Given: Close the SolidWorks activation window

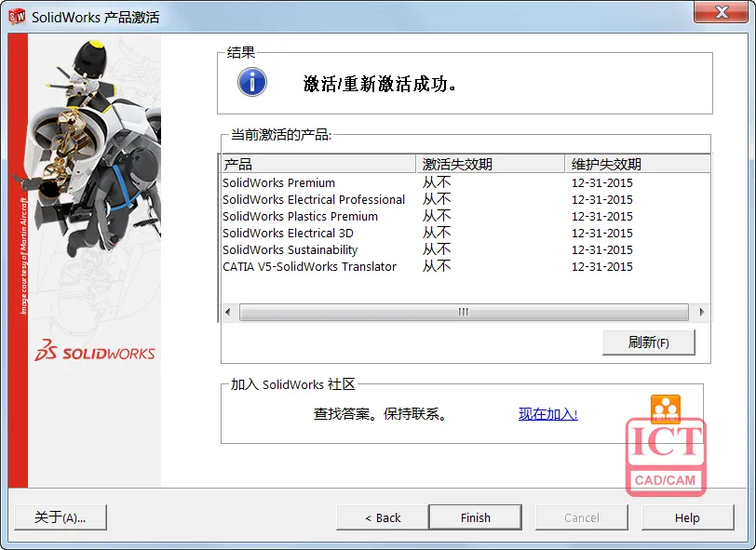Looking at the screenshot, I should pyautogui.click(x=721, y=11).
